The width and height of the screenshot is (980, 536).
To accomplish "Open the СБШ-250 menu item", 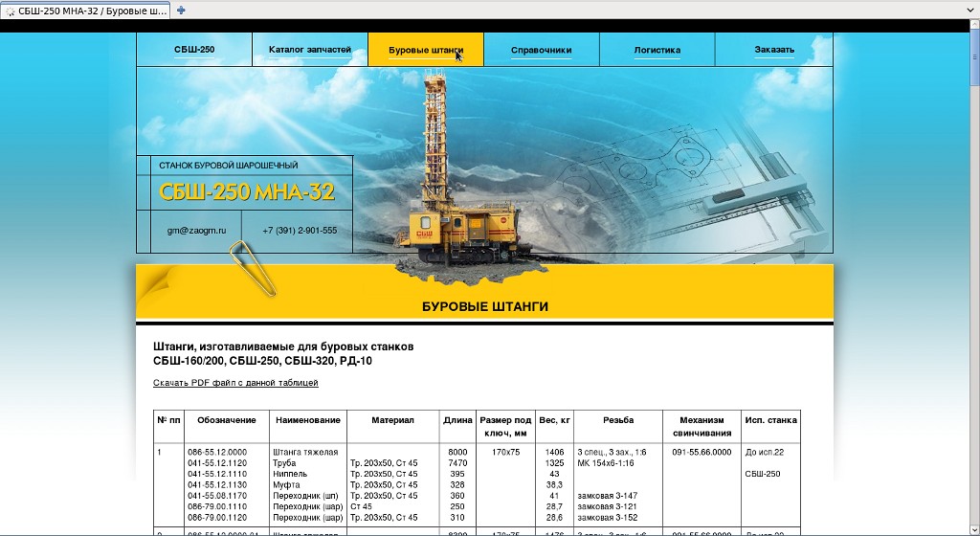I will point(194,50).
